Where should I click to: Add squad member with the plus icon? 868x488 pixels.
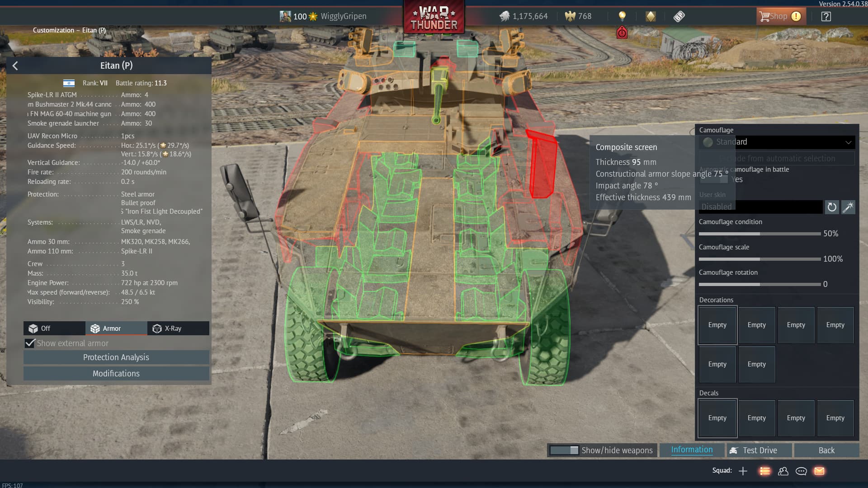[743, 471]
